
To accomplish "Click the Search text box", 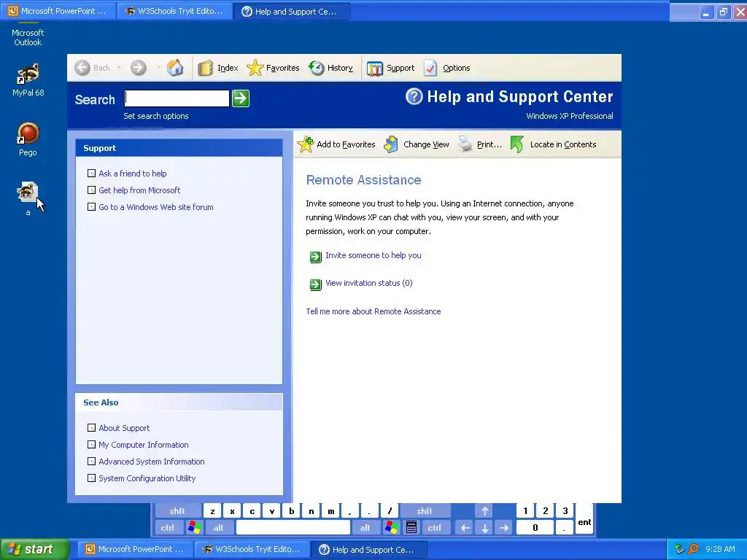I will (x=177, y=98).
